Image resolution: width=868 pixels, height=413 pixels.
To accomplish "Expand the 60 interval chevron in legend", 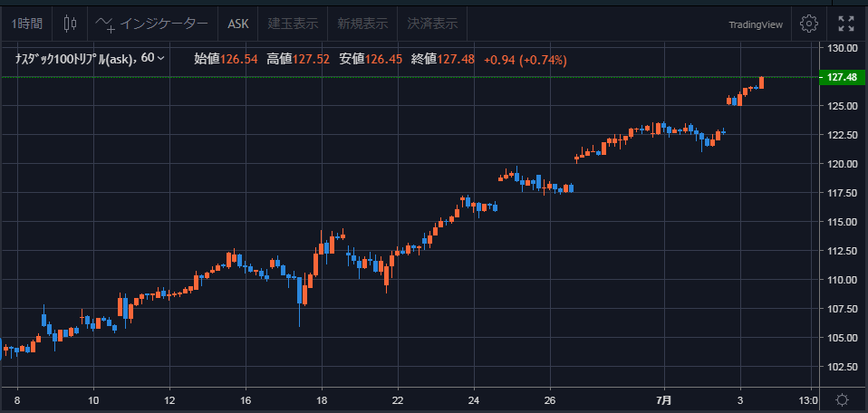I will click(x=161, y=58).
